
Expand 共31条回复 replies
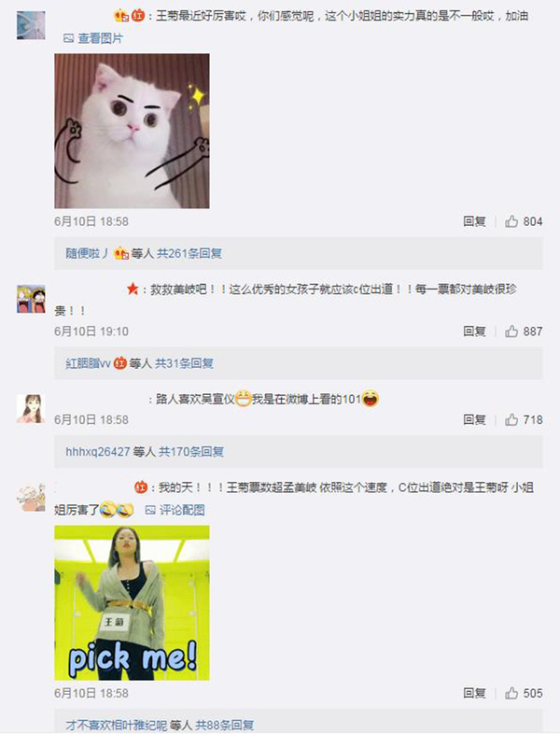point(184,363)
